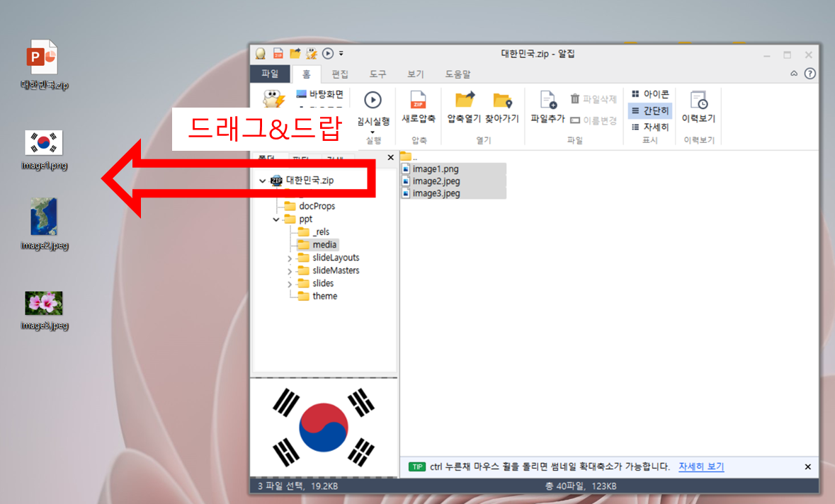Dismiss the TIP bar with its close button

click(808, 466)
